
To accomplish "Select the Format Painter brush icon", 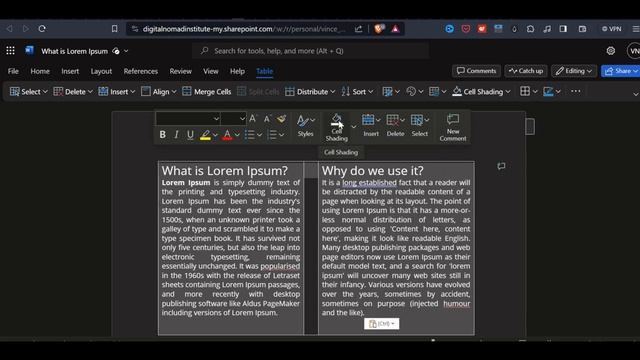I will coord(281,119).
